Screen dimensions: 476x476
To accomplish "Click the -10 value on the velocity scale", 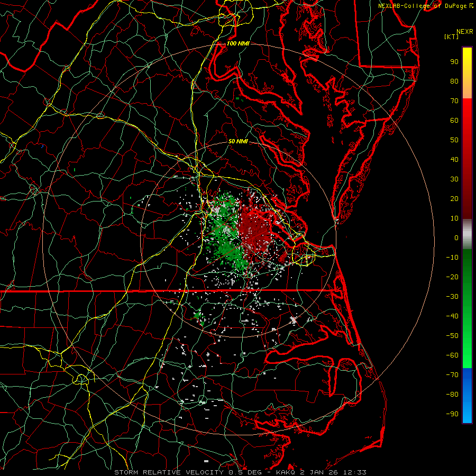I will (452, 258).
